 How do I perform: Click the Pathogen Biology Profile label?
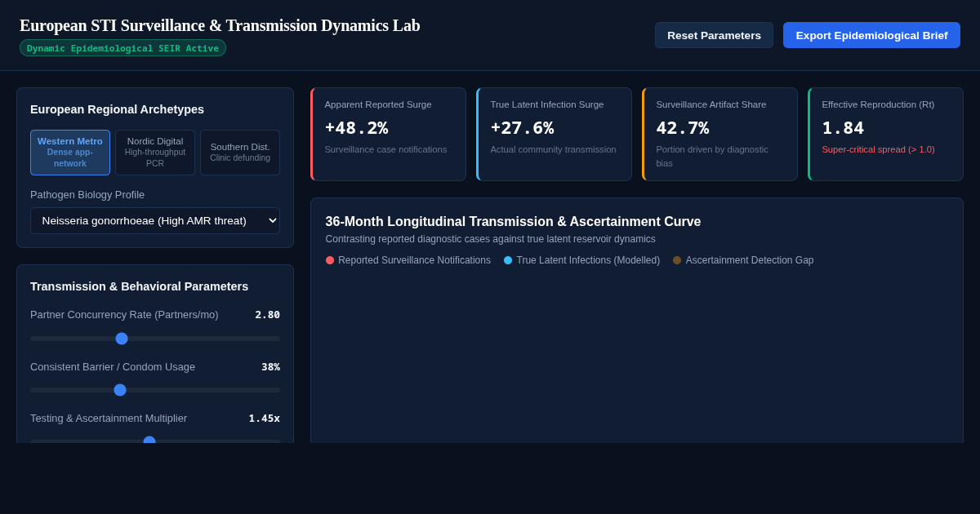coord(87,194)
